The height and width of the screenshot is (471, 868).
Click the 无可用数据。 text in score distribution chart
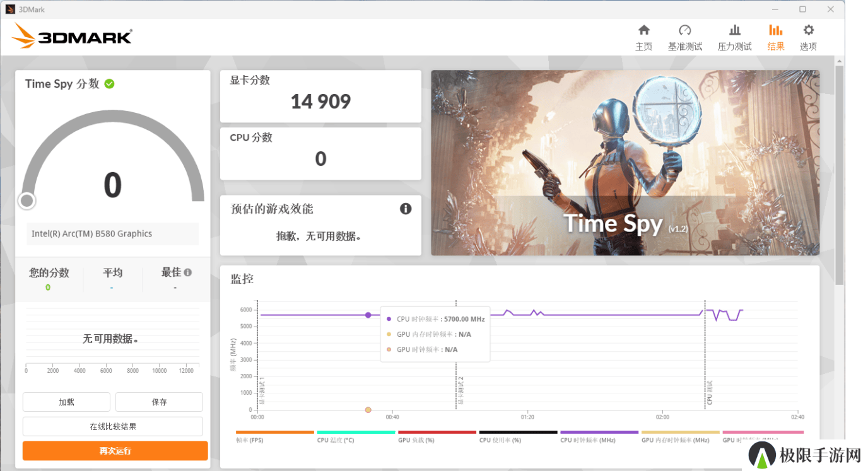coord(111,339)
